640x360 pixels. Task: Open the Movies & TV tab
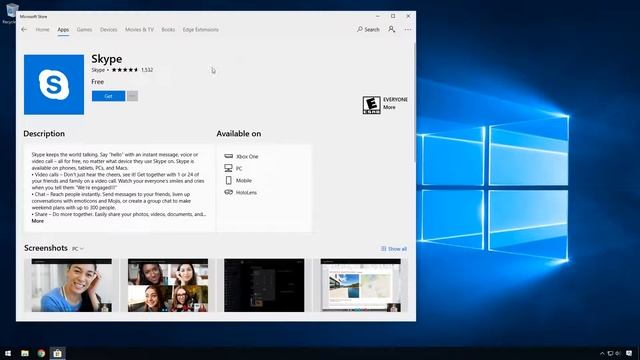click(x=139, y=29)
